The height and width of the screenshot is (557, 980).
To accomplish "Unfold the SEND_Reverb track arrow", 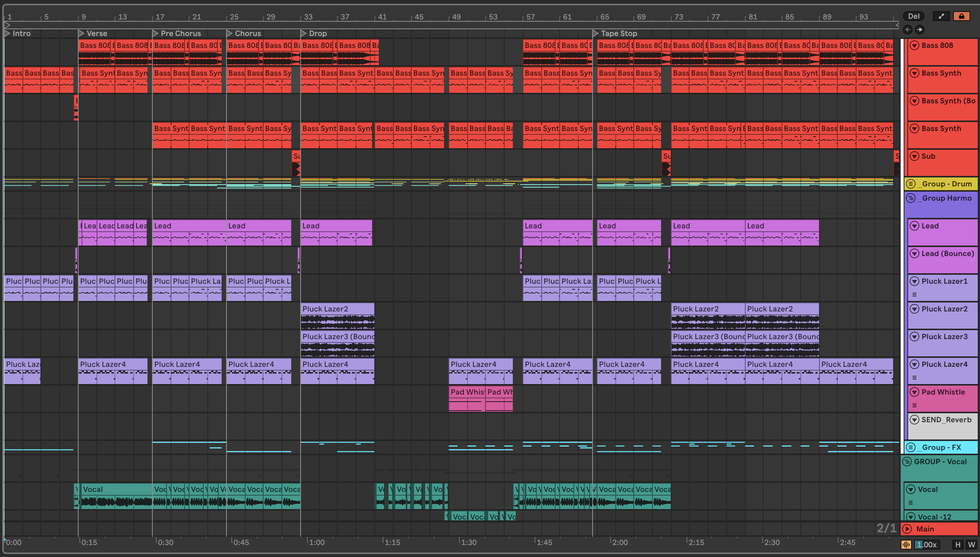I will pyautogui.click(x=914, y=420).
